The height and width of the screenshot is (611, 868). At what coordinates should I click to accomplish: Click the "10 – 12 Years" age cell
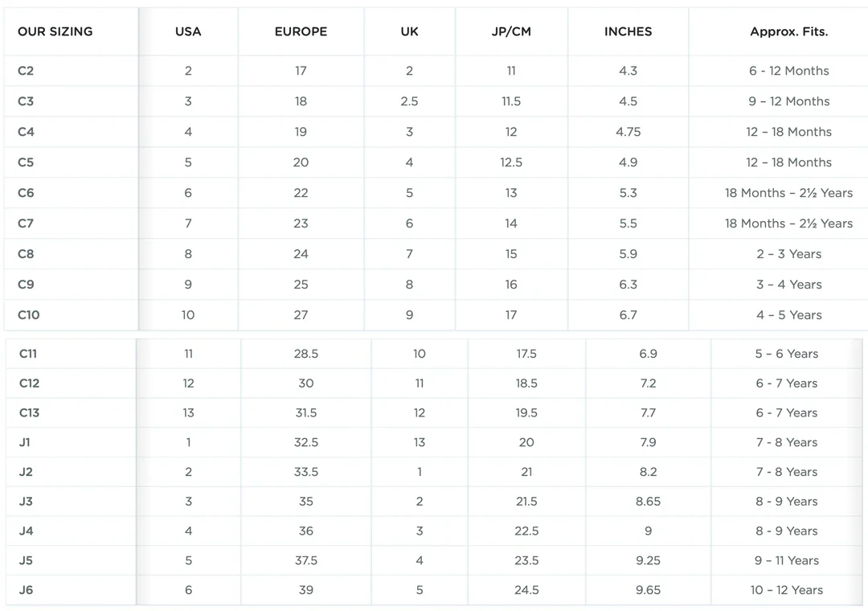point(786,590)
